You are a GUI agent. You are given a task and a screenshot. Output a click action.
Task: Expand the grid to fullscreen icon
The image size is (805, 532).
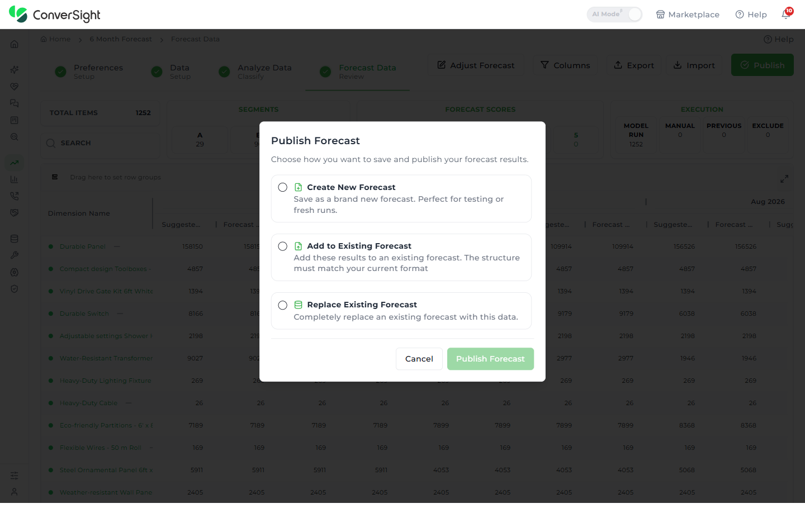click(784, 179)
